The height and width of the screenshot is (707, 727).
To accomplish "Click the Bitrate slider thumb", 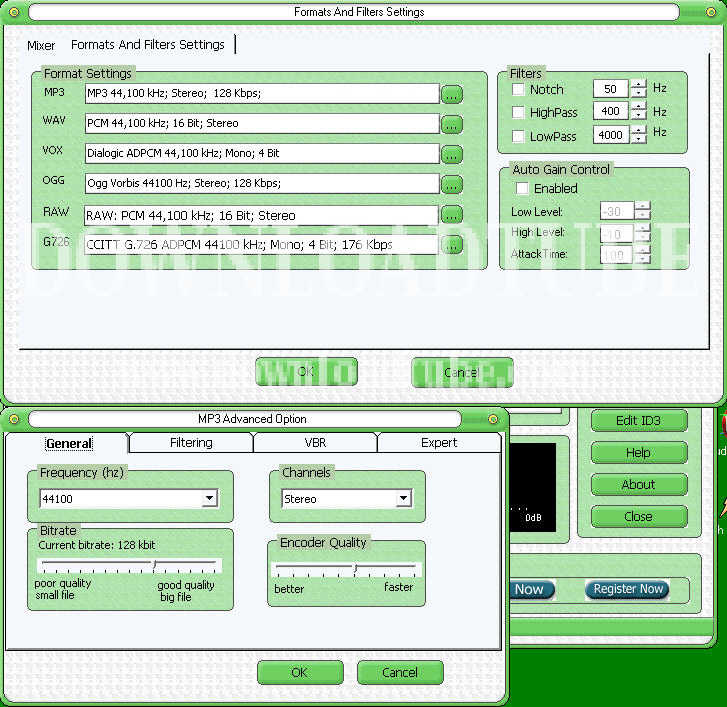I will (155, 564).
